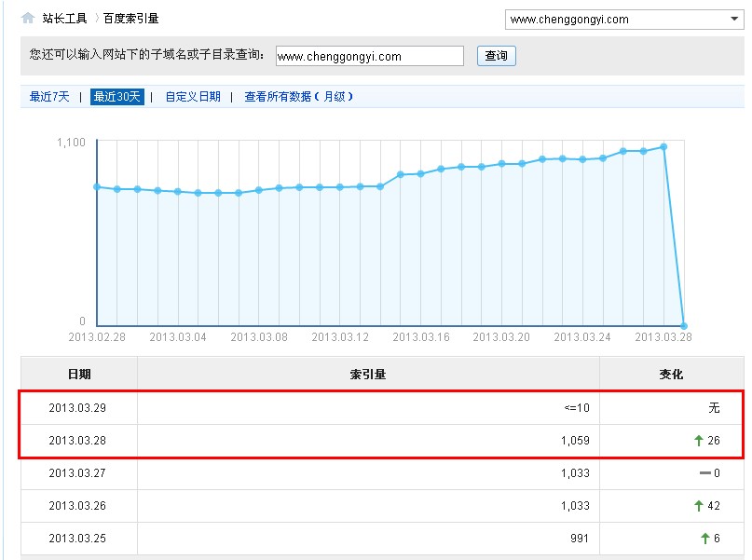Click the 变化 column header
Viewport: 752px width, 560px height.
(x=671, y=374)
